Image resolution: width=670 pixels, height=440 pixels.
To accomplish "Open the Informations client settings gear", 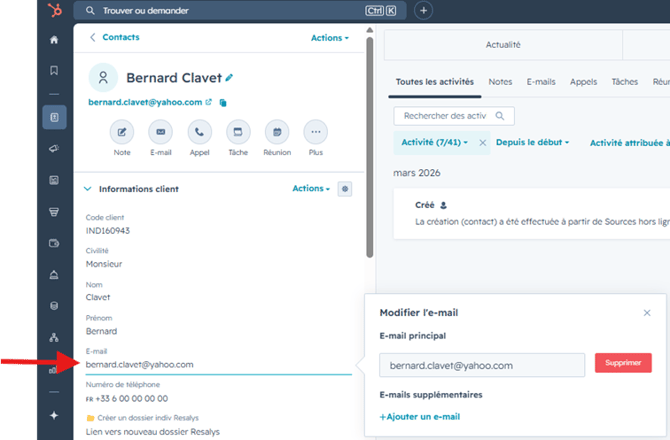I will (x=345, y=189).
